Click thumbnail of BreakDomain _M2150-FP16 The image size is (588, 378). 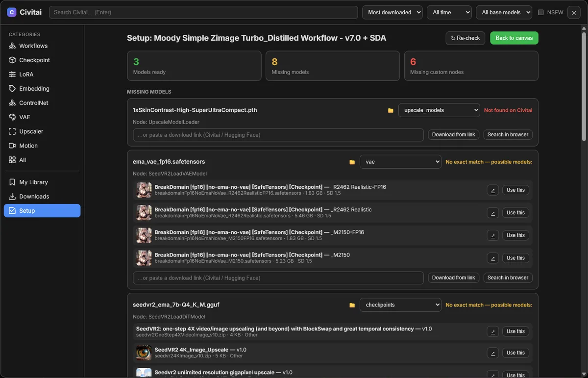(144, 235)
